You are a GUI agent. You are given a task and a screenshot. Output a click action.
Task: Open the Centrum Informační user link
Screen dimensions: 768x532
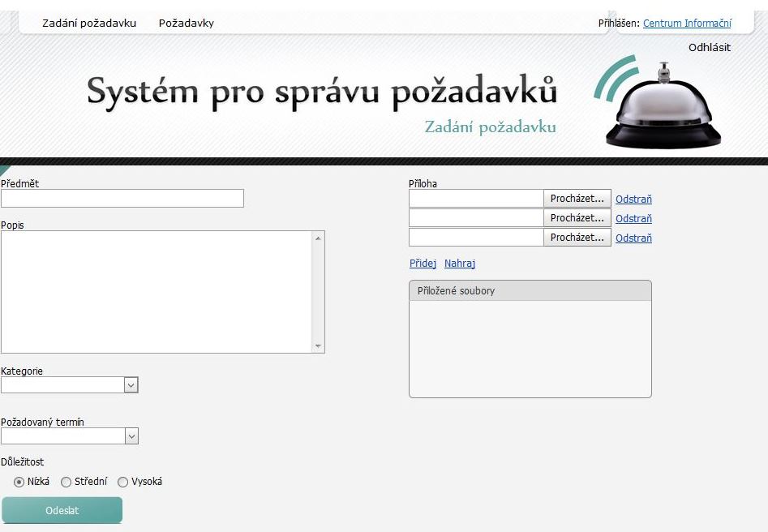687,24
